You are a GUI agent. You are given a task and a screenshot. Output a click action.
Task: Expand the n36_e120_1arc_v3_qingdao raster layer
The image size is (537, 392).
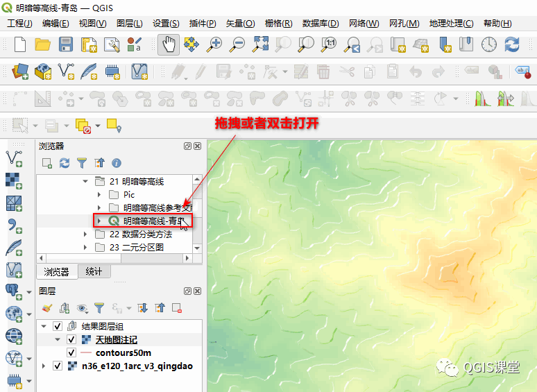44,366
